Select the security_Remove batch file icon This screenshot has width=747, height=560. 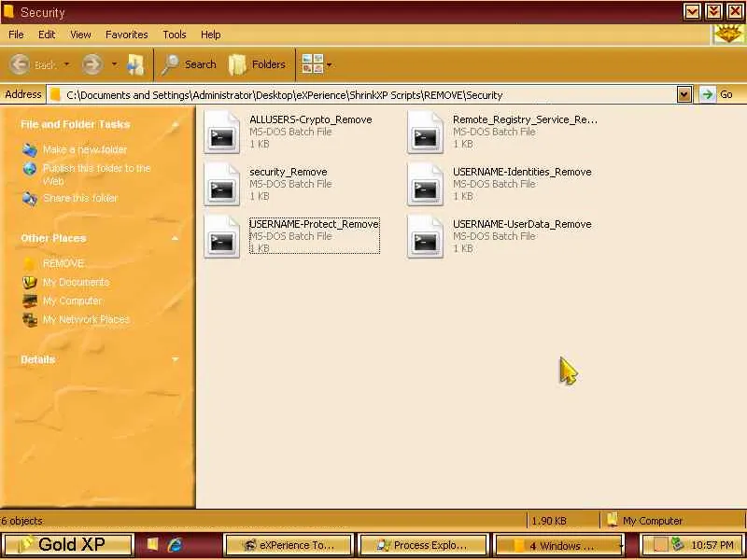[x=221, y=185]
